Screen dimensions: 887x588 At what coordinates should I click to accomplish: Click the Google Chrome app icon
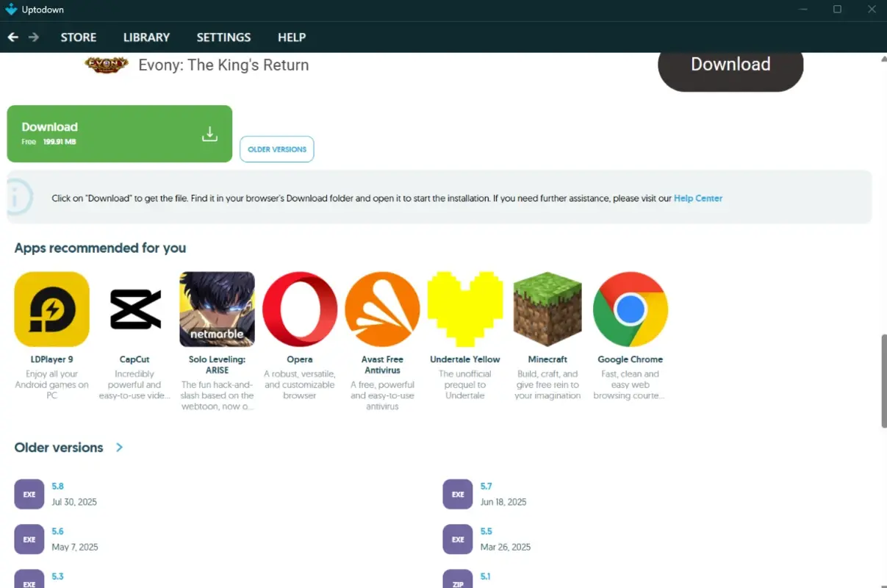click(x=630, y=309)
